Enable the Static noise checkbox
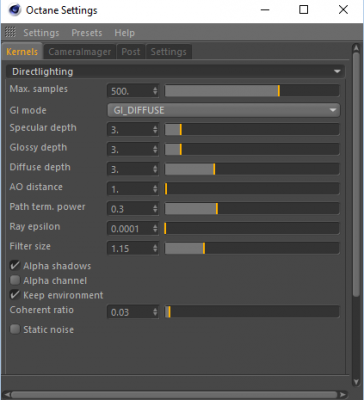The height and width of the screenshot is (400, 364). coord(15,329)
